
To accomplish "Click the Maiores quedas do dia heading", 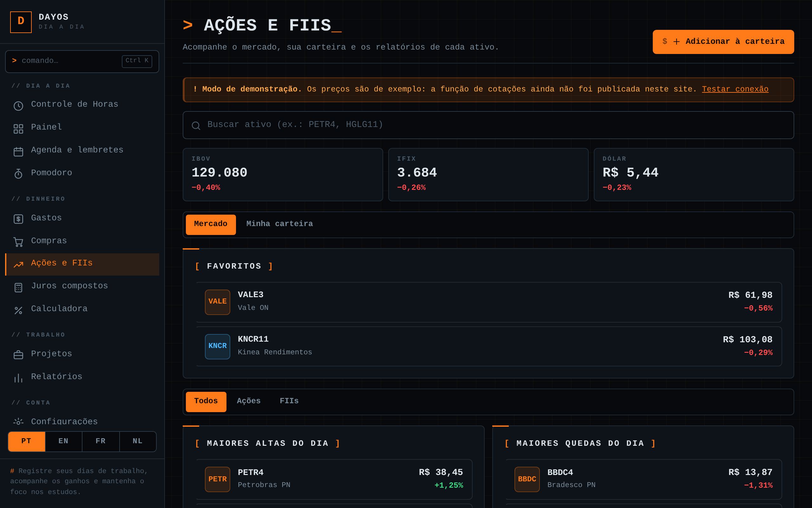I will pyautogui.click(x=580, y=444).
